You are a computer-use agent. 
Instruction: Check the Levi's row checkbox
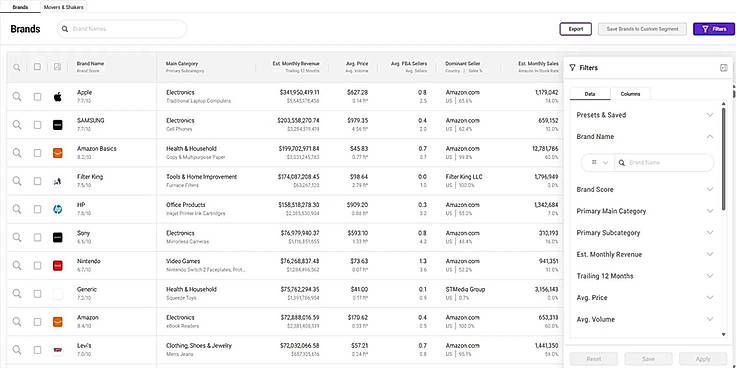coord(37,350)
